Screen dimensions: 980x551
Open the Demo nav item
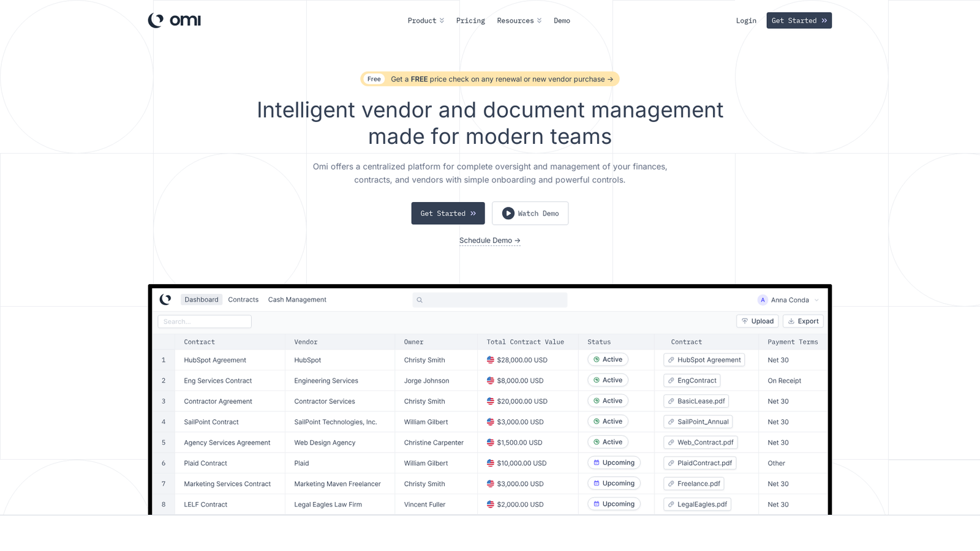coord(562,21)
